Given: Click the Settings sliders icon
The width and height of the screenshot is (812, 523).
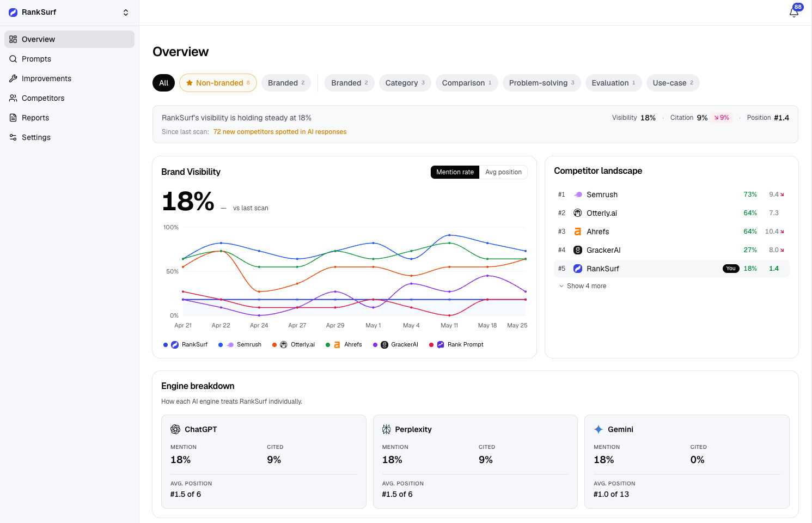Looking at the screenshot, I should click(13, 137).
